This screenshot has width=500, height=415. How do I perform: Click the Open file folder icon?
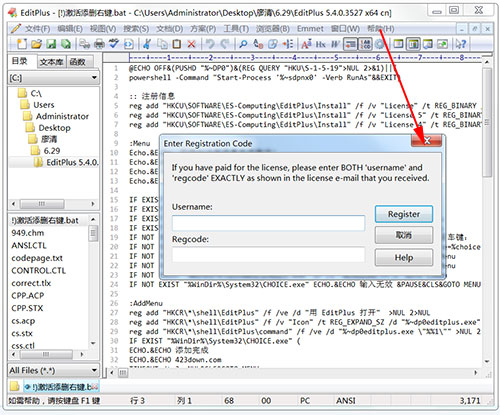(36, 44)
